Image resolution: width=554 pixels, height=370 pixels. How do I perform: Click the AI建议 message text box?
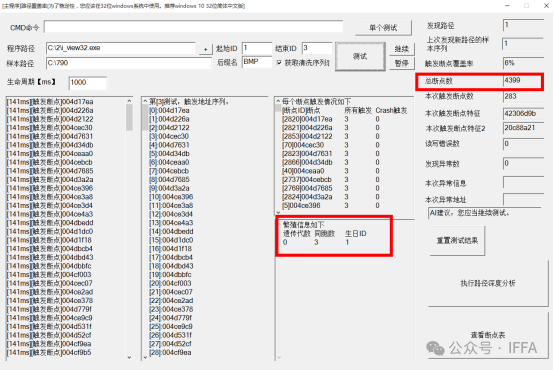[484, 213]
